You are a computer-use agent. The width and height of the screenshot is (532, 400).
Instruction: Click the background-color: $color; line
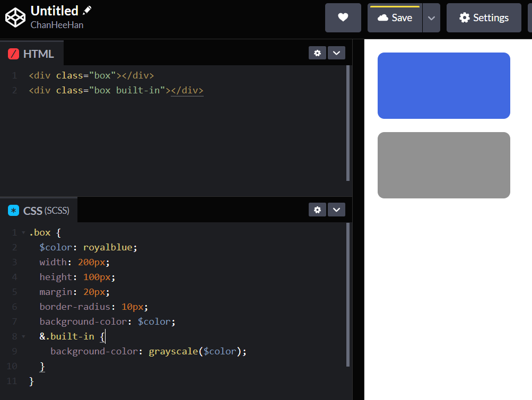pyautogui.click(x=107, y=321)
